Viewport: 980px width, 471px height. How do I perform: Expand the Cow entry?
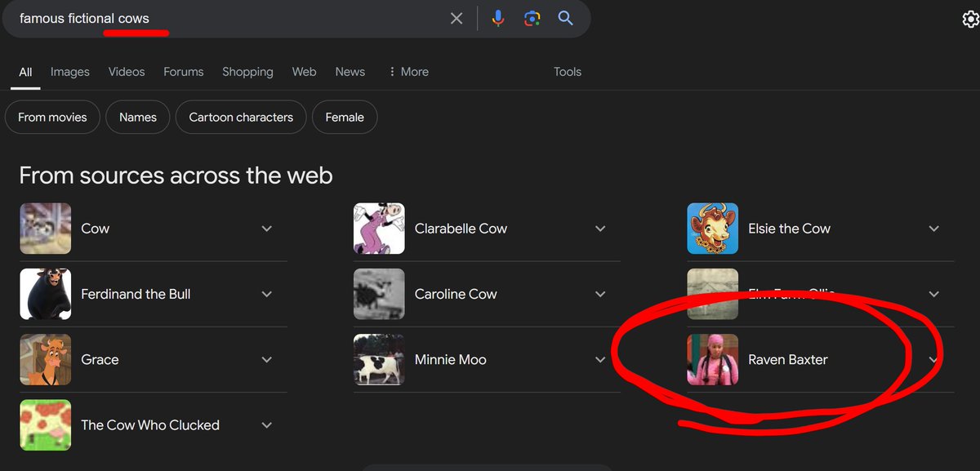(266, 229)
